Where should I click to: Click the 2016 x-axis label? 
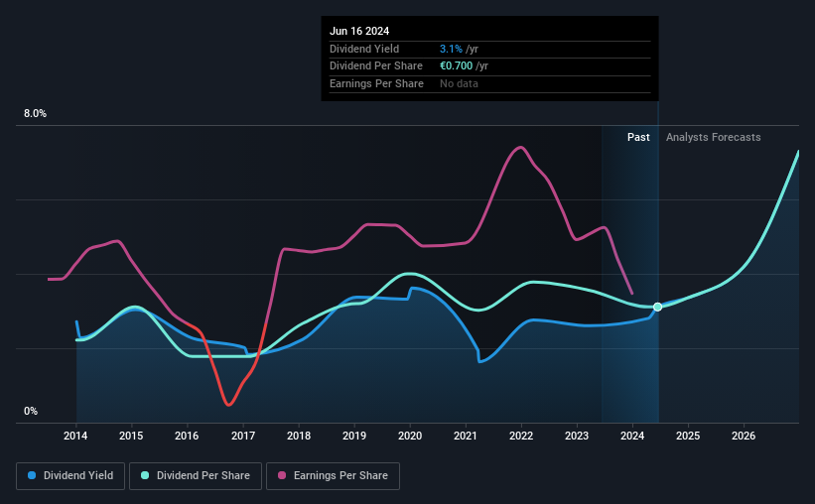pyautogui.click(x=187, y=436)
